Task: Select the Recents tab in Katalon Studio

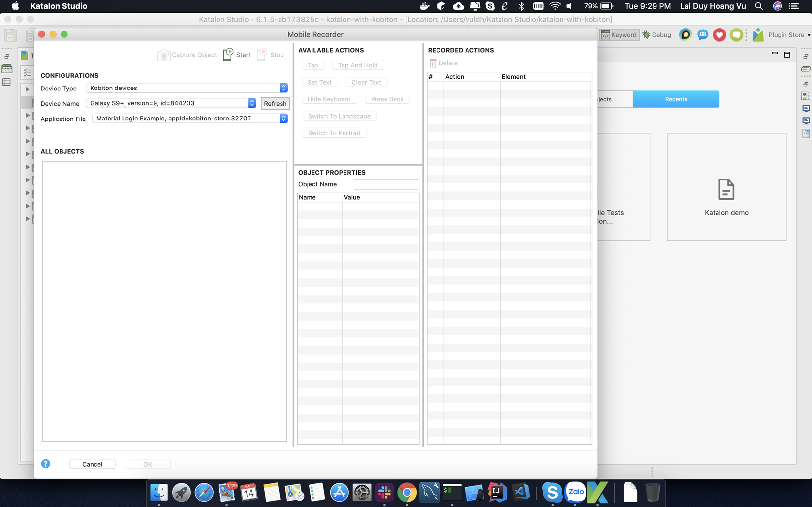Action: 676,99
